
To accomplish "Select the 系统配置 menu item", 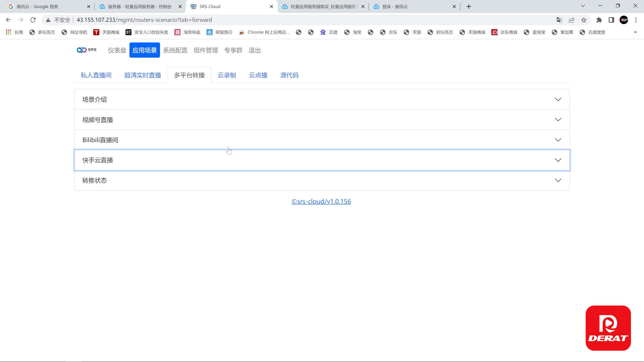I will pos(175,50).
